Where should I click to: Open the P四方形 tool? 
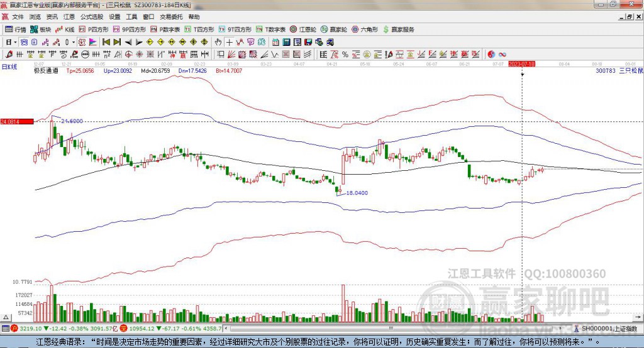[x=94, y=30]
